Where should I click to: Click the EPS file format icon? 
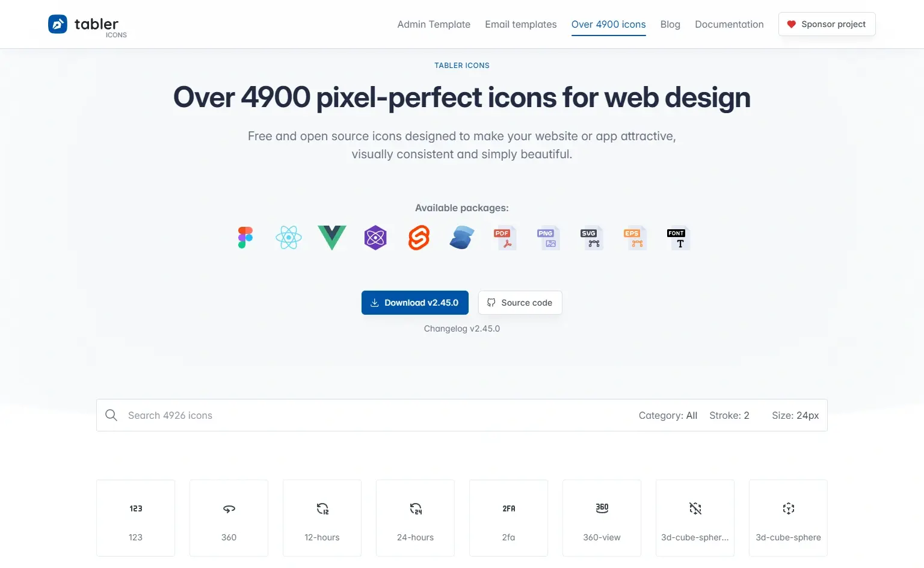[635, 238]
